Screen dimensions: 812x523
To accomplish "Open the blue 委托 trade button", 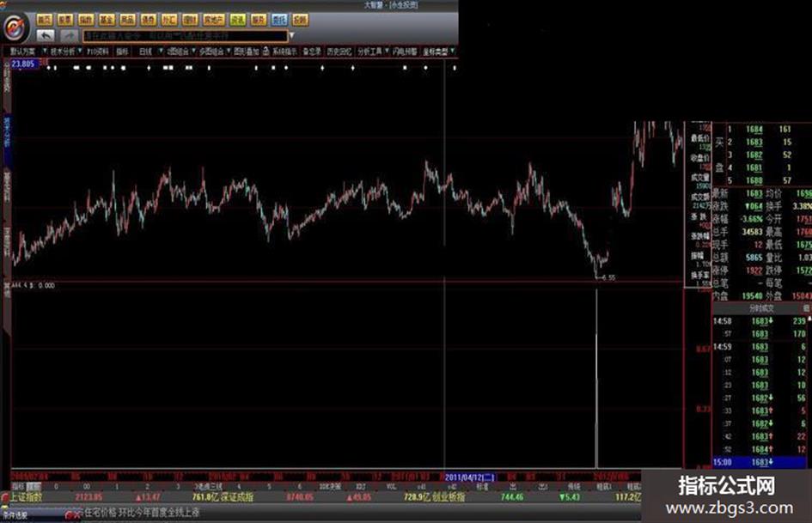I will point(279,20).
